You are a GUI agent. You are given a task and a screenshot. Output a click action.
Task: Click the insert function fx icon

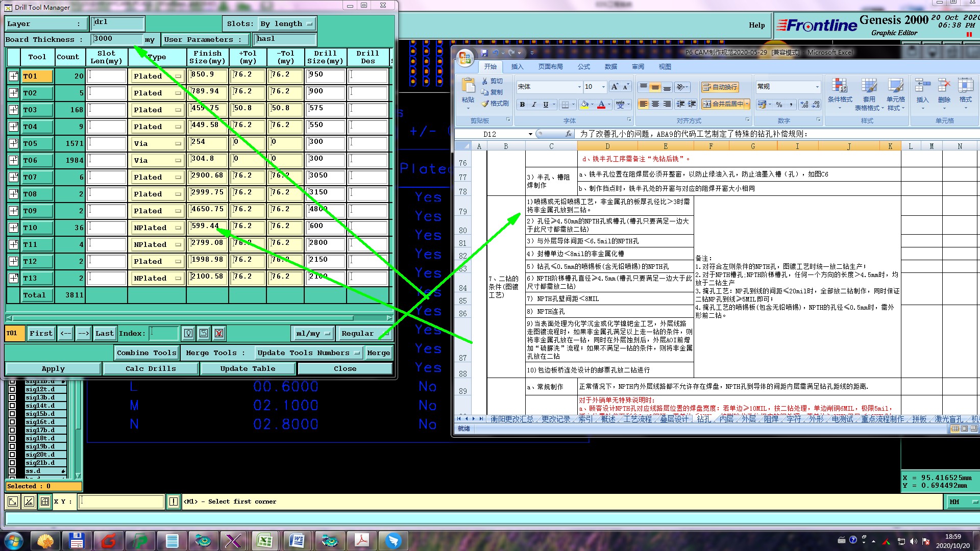tap(569, 134)
